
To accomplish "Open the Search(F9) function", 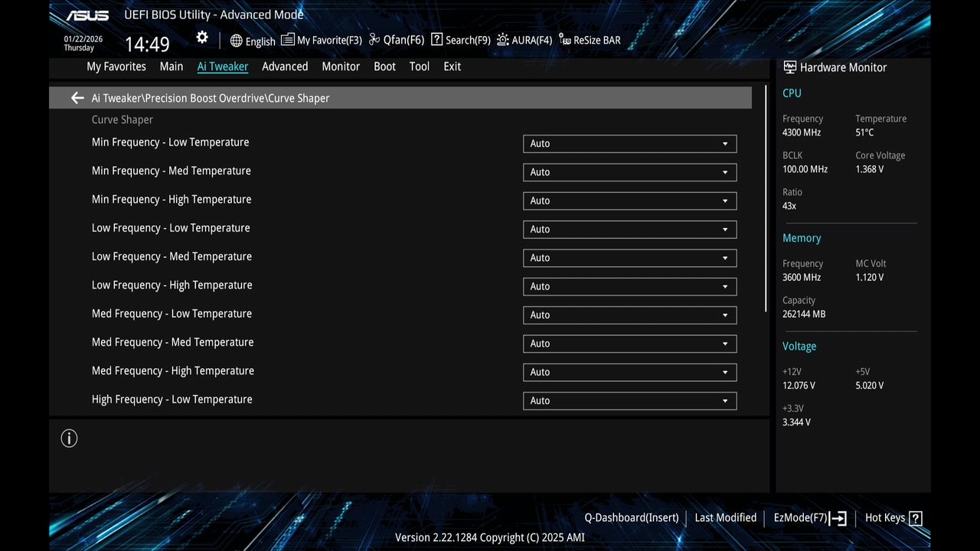I will (459, 40).
